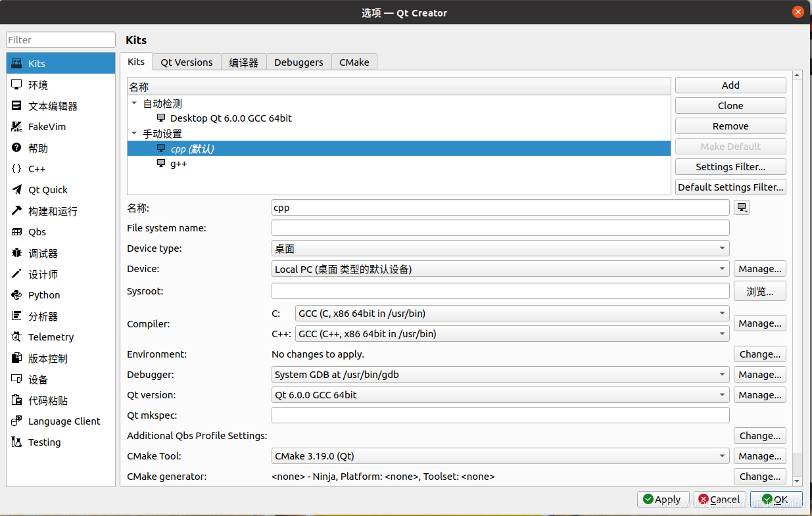This screenshot has width=812, height=516.
Task: Switch to the Qt Versions tab
Action: point(187,62)
